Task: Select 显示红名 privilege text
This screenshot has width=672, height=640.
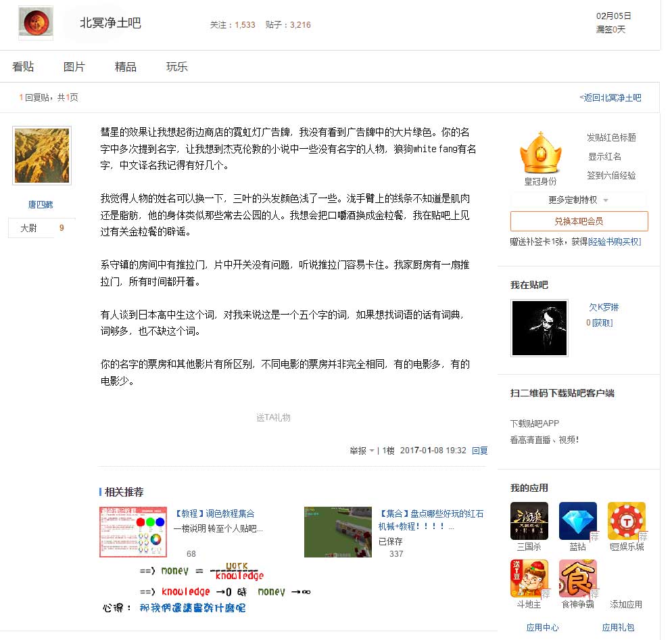Action: (604, 156)
